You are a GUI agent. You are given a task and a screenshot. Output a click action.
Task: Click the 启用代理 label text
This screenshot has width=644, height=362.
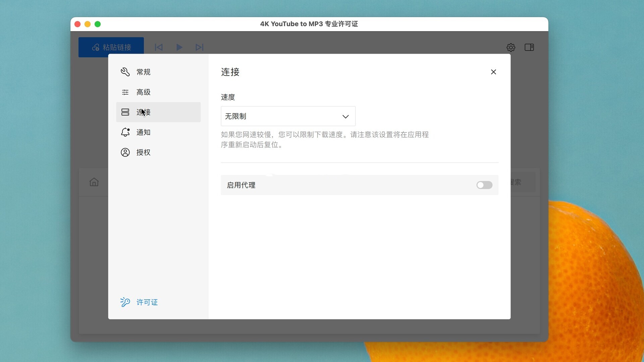click(241, 185)
